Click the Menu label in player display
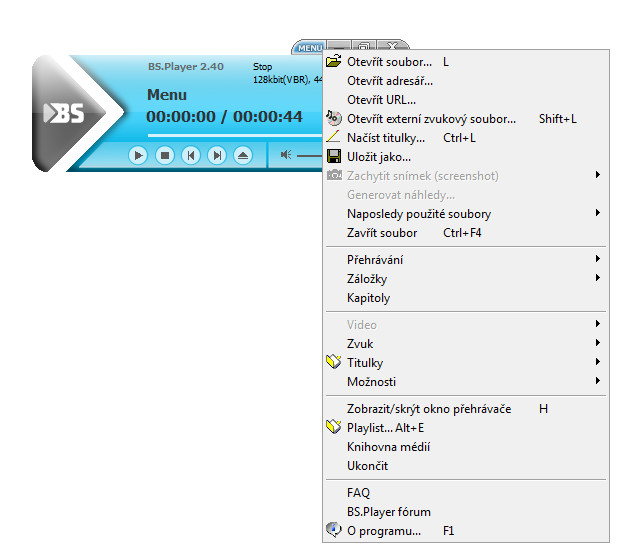Screen dimensions: 627x559 167,95
